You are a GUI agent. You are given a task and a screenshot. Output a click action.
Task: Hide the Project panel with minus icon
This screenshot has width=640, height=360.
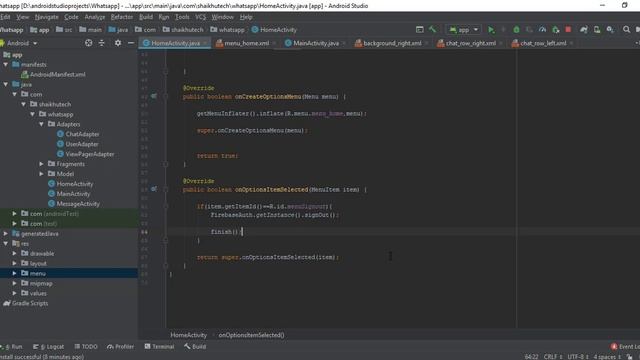pyautogui.click(x=131, y=43)
